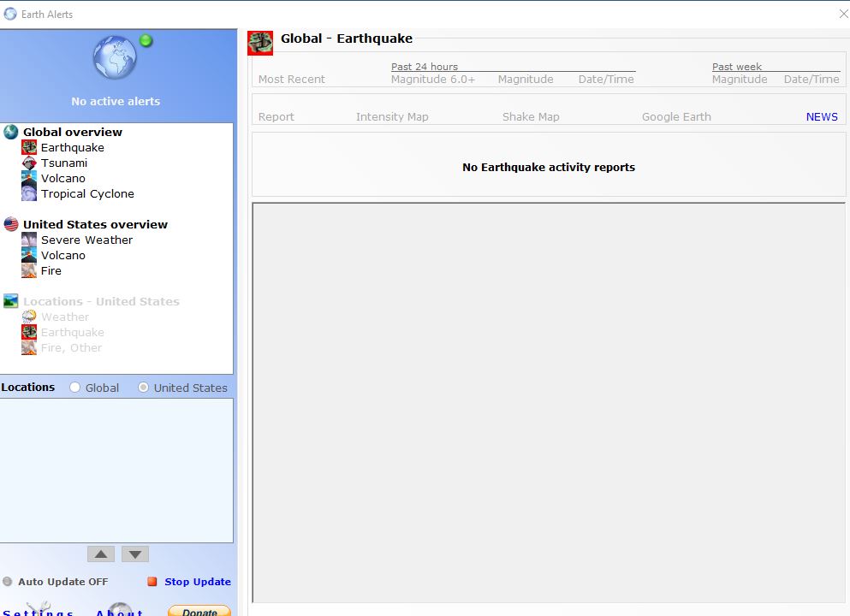Open the Settings link

pos(39,613)
